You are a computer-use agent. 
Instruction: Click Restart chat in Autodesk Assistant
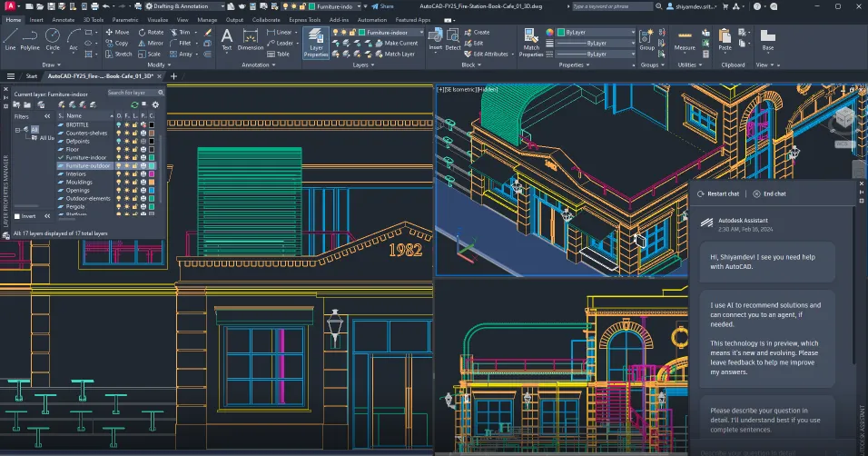[x=718, y=193]
